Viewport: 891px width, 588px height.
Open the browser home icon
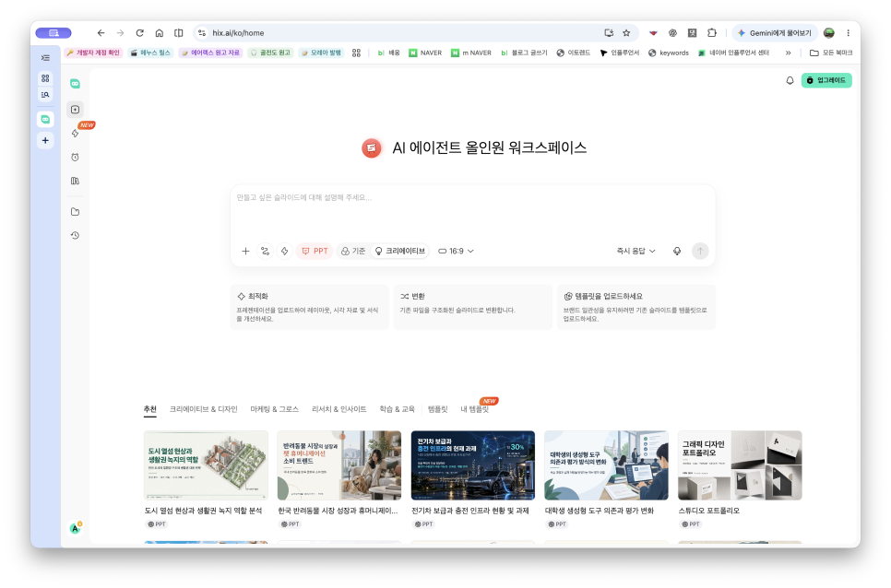[x=160, y=33]
